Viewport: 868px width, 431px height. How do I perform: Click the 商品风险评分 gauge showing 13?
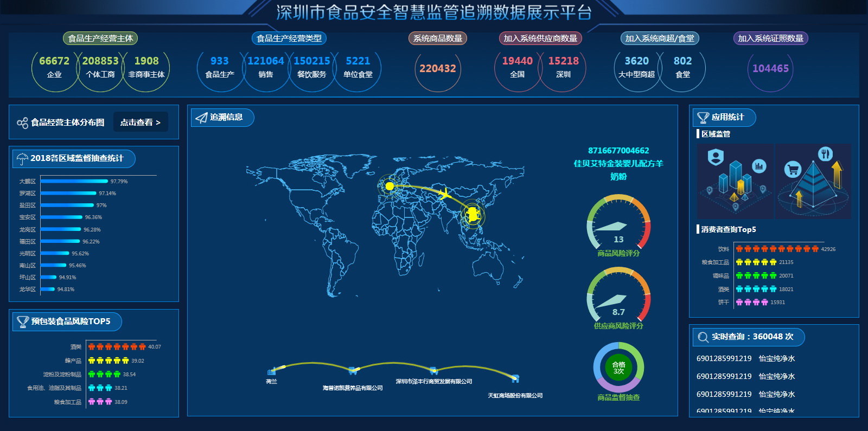click(618, 225)
